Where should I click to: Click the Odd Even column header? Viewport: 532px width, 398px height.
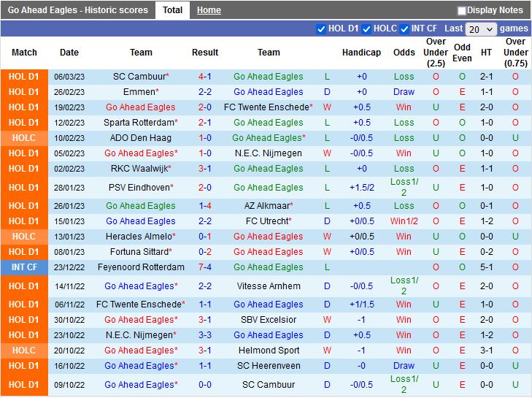462,53
